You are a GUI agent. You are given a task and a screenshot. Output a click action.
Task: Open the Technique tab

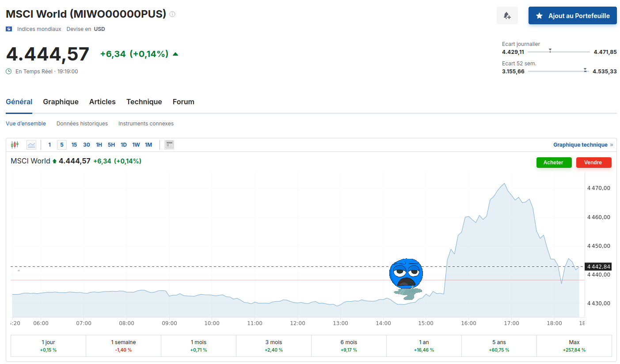[x=144, y=102]
